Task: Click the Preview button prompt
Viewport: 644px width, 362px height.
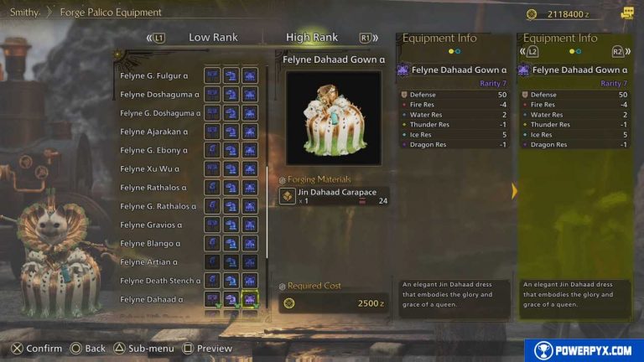Action: (207, 349)
